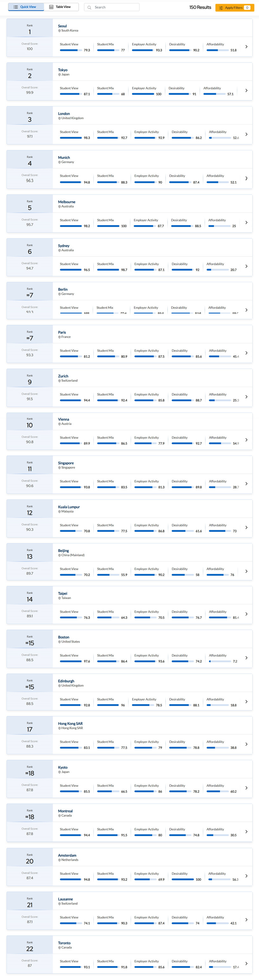Click the Quick View list icon
The height and width of the screenshot is (980, 259).
tap(16, 7)
